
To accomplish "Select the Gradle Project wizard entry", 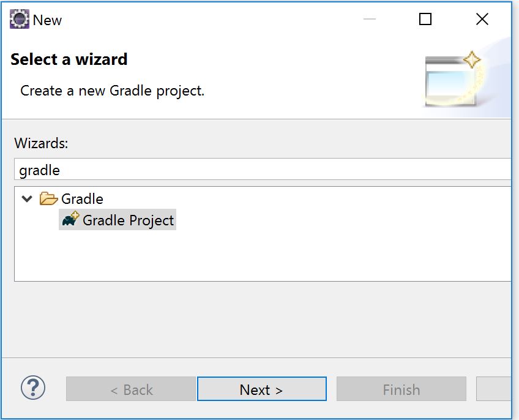I will click(x=128, y=220).
